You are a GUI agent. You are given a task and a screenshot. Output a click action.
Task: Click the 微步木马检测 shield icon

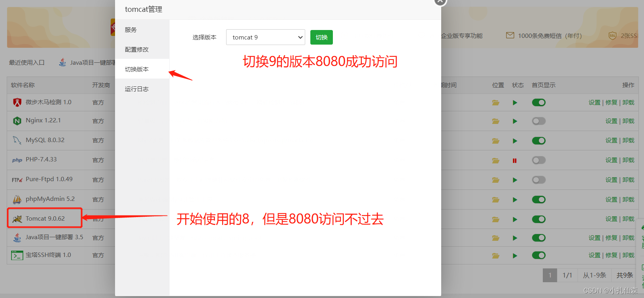click(x=17, y=102)
